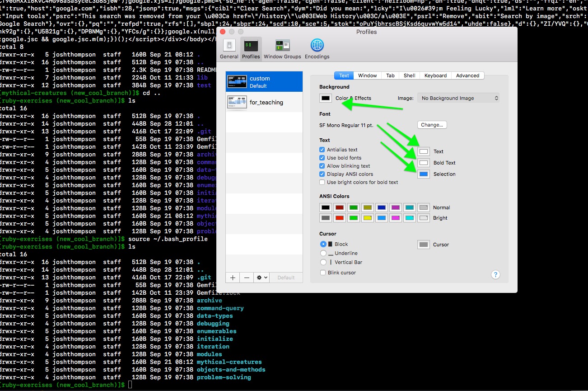The height and width of the screenshot is (391, 588).
Task: Click the Change font button
Action: [432, 125]
